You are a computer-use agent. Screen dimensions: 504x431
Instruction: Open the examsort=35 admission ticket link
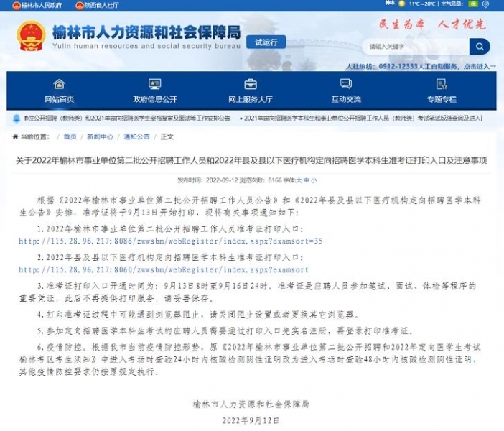coord(171,241)
